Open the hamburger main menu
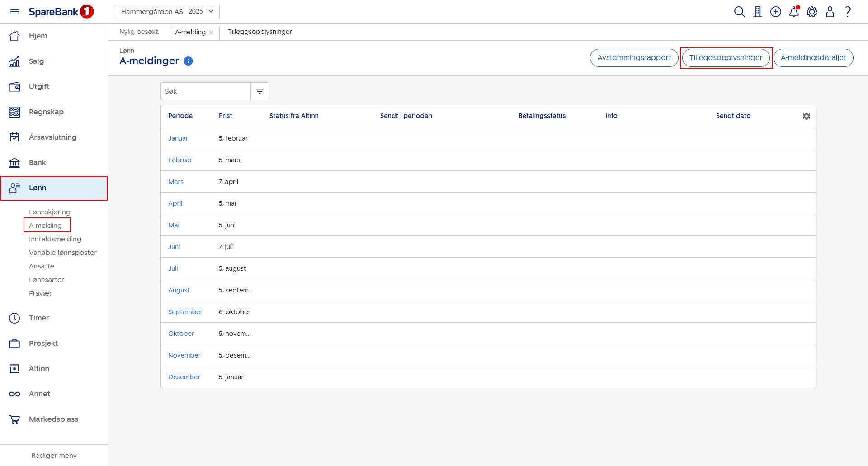Screen dimensions: 868x466 (14, 12)
